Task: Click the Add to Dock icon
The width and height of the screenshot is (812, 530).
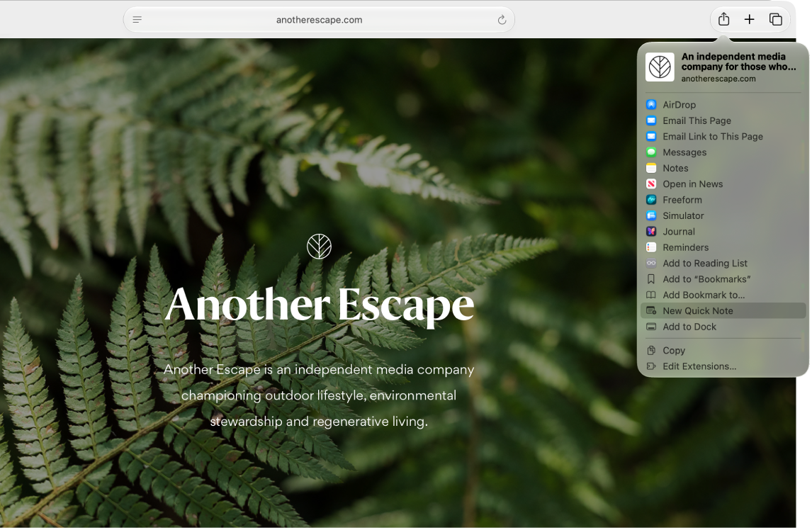Action: tap(653, 327)
